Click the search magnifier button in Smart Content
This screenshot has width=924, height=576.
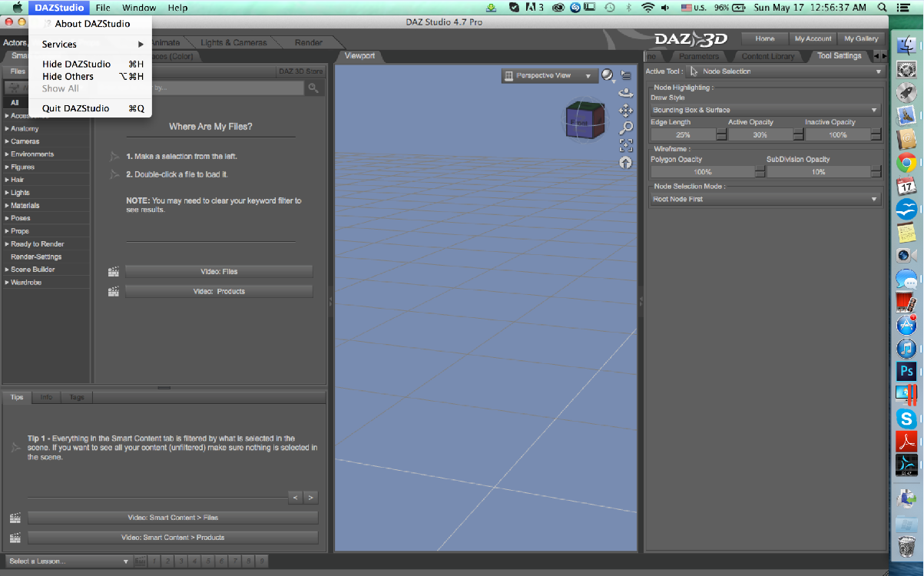(x=313, y=88)
